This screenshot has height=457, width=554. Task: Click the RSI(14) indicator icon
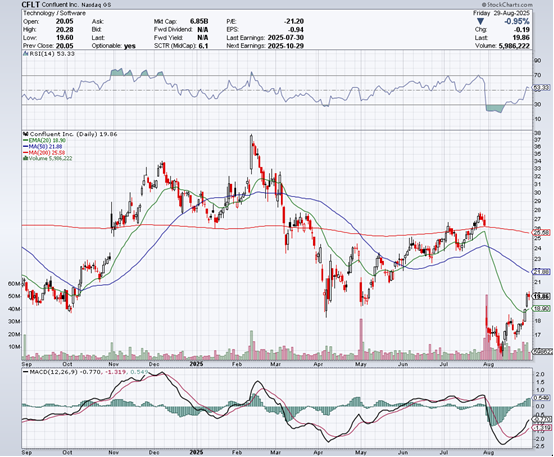25,54
